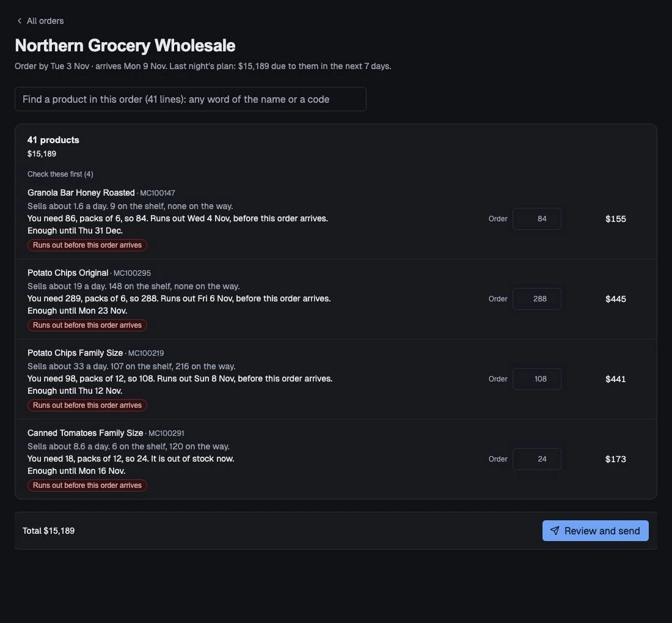Viewport: 672px width, 623px height.
Task: Click product code MC100291
Action: tap(166, 433)
